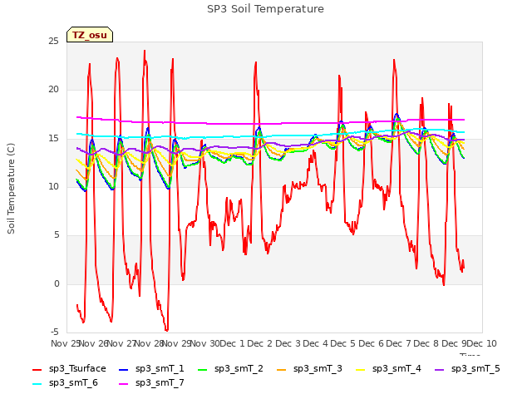532x399 pixels.
Task: Click the x-axis label Dec 3
Action: pos(288,343)
